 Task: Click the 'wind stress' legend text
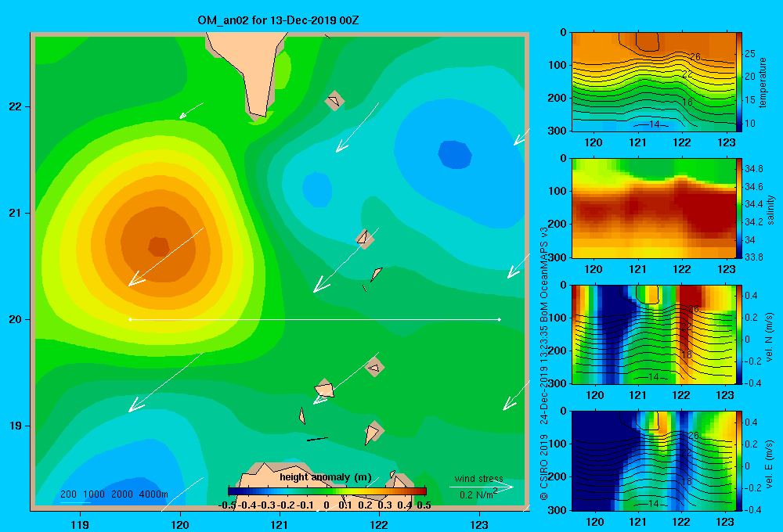click(478, 478)
